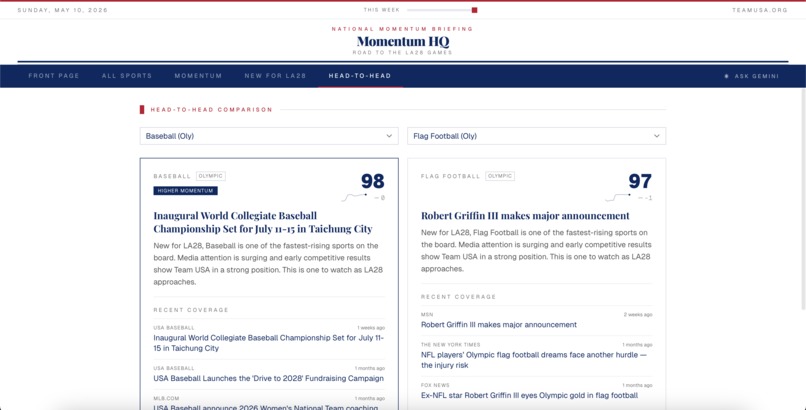Viewport: 806px width, 410px height.
Task: Open MSN Robert Griffin III coverage article
Action: [x=499, y=325]
